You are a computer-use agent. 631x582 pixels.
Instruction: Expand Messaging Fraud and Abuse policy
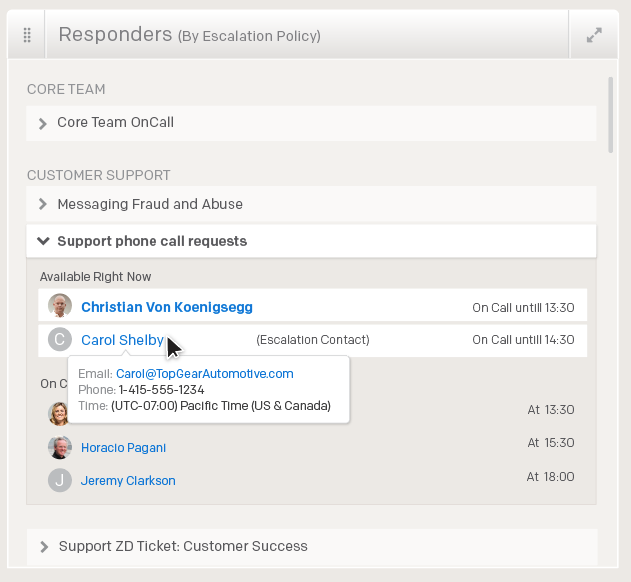311,204
